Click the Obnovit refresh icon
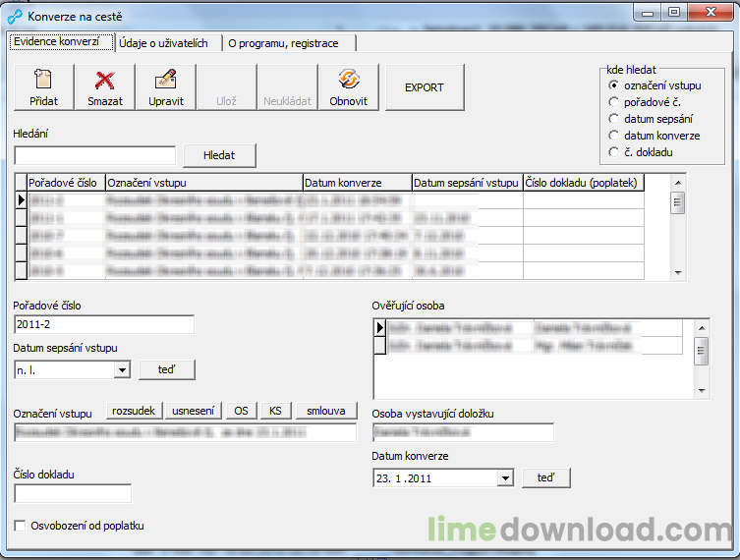The height and width of the screenshot is (560, 740). pos(348,81)
